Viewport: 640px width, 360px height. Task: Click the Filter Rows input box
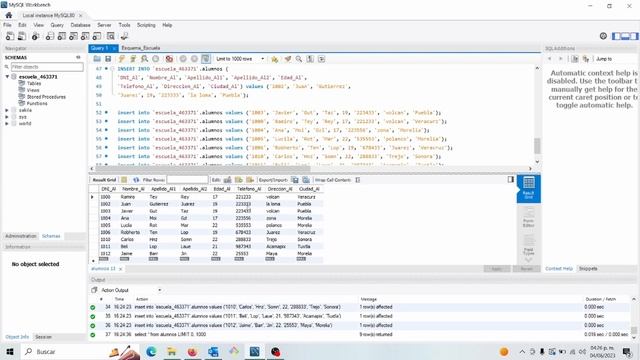[x=187, y=180]
